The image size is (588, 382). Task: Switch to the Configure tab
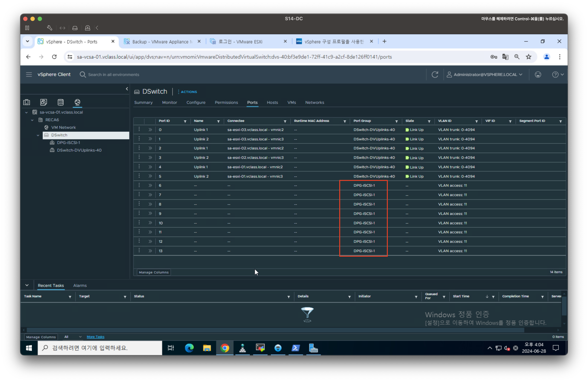[x=196, y=102]
